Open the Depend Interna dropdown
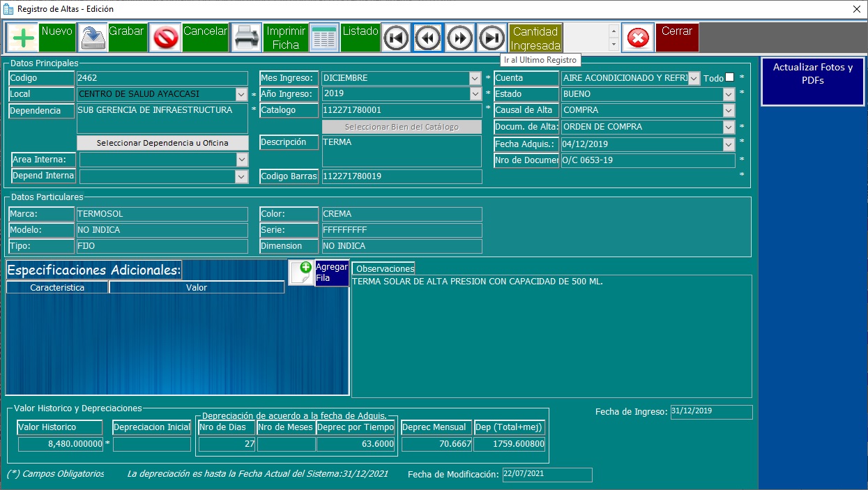Image resolution: width=868 pixels, height=490 pixels. (242, 176)
